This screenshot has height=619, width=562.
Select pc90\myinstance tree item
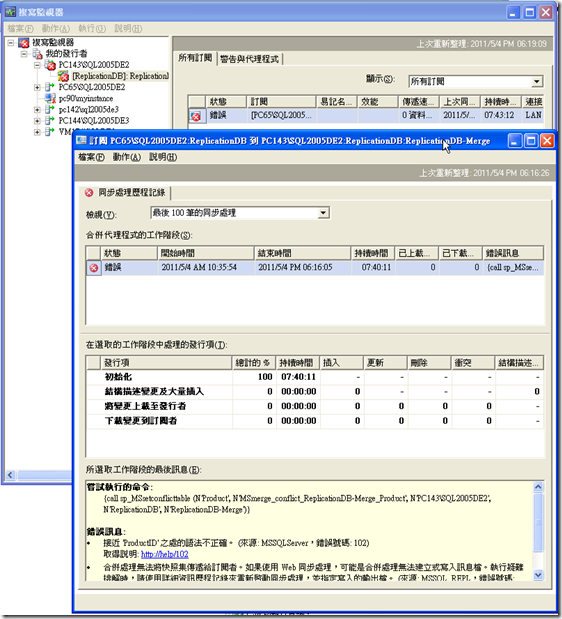click(x=86, y=98)
